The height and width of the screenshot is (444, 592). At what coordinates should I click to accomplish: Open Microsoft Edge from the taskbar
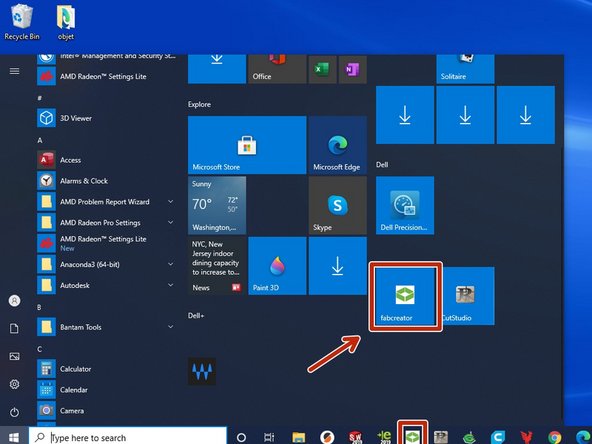coord(583,437)
